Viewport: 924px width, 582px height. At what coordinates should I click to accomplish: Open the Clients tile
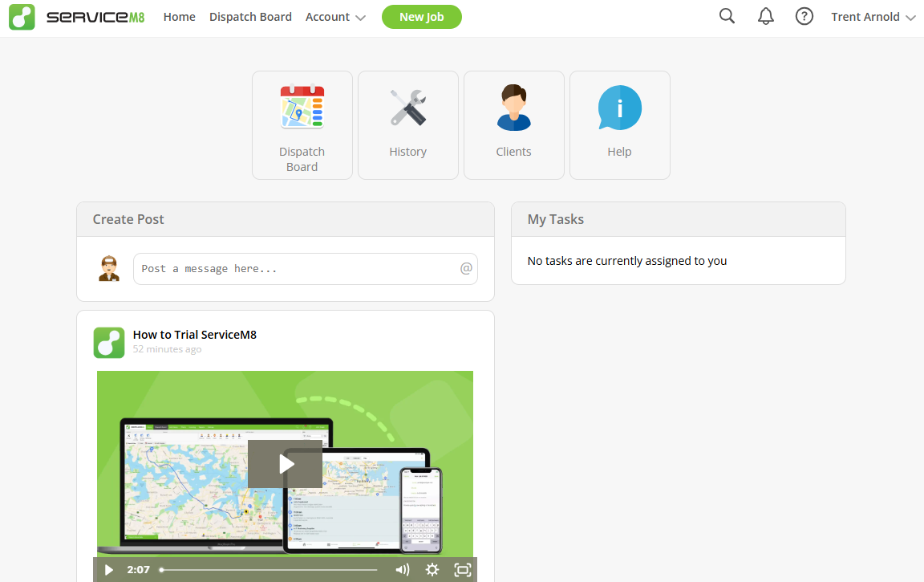coord(514,125)
